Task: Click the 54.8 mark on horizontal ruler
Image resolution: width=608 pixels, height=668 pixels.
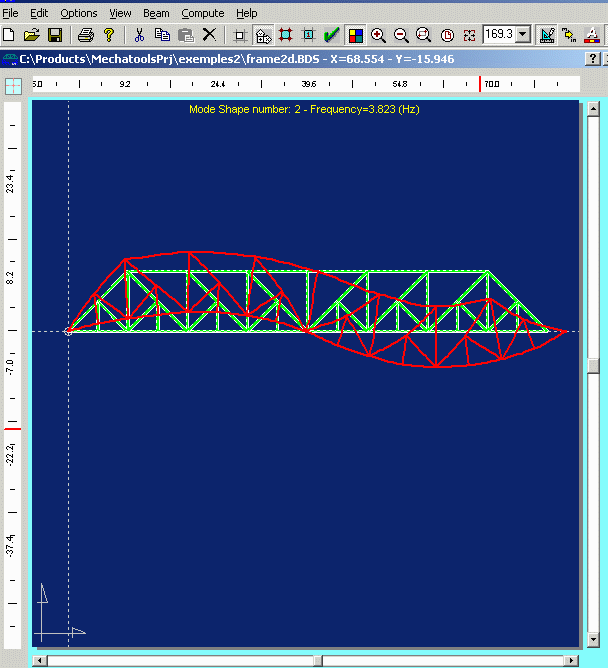Action: pos(400,84)
